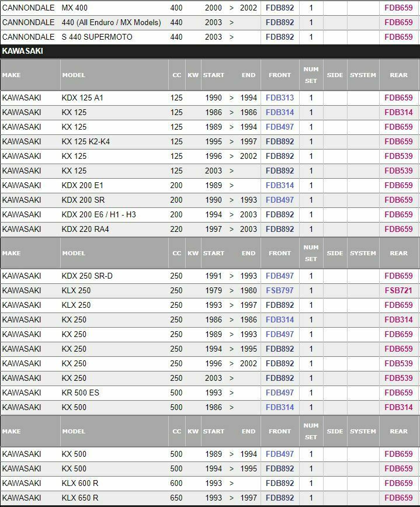The width and height of the screenshot is (420, 507).
Task: Open rear FDB659 in KLX 650 R row
Action: pos(398,498)
